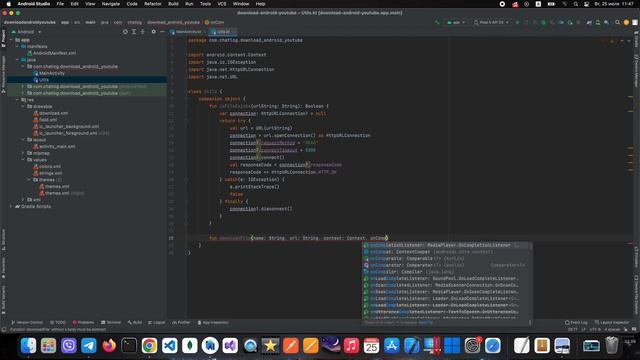Viewport: 640px width, 360px height.
Task: Open the TODO tool window
Action: tap(58, 322)
